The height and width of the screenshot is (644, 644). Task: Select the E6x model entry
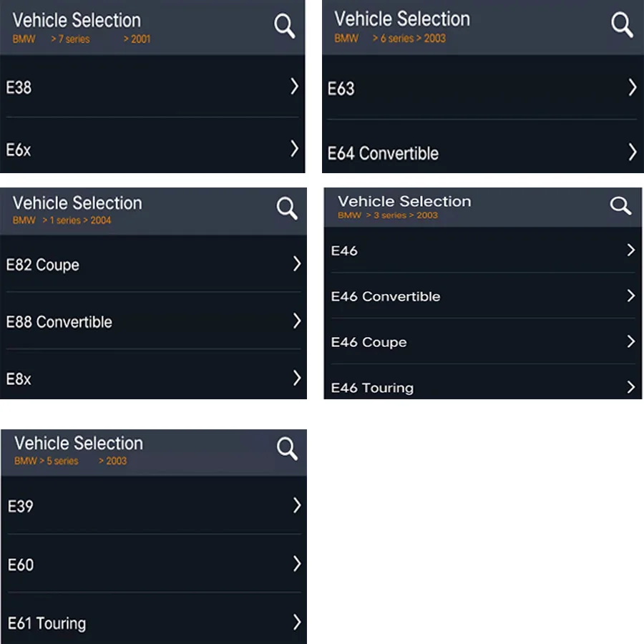pos(19,150)
